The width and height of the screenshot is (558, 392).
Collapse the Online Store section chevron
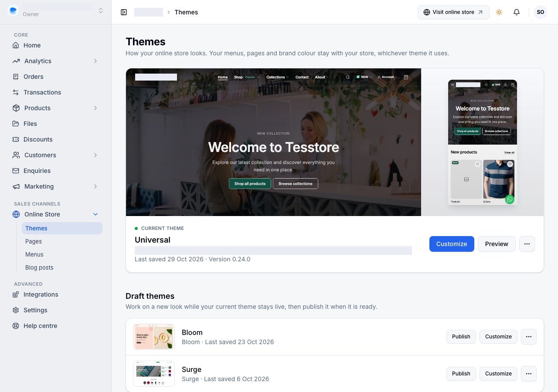click(95, 214)
